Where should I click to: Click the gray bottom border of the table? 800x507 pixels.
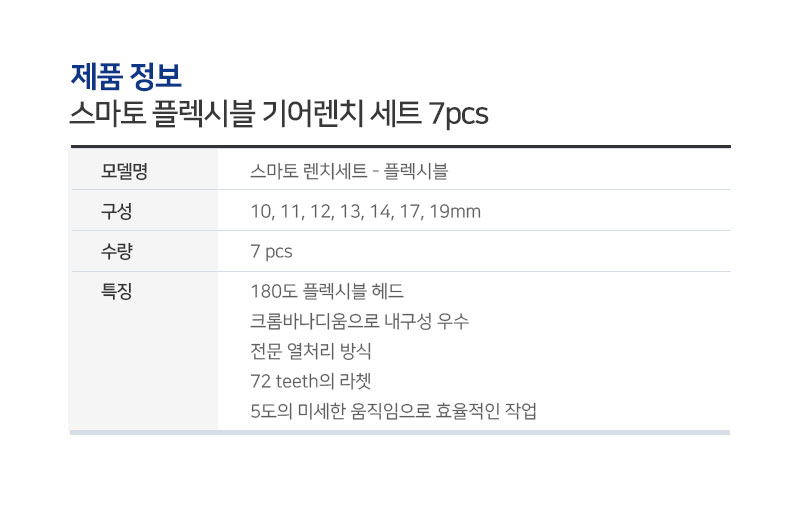point(400,433)
